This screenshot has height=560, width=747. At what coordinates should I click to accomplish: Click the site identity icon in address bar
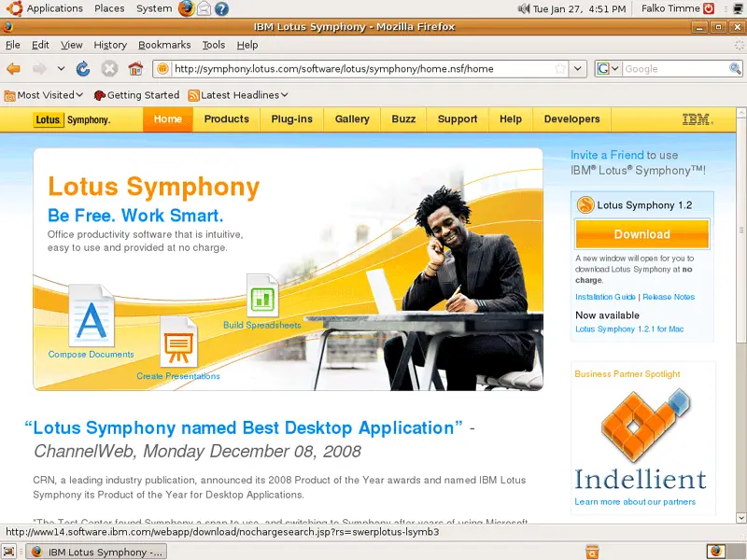click(x=162, y=68)
